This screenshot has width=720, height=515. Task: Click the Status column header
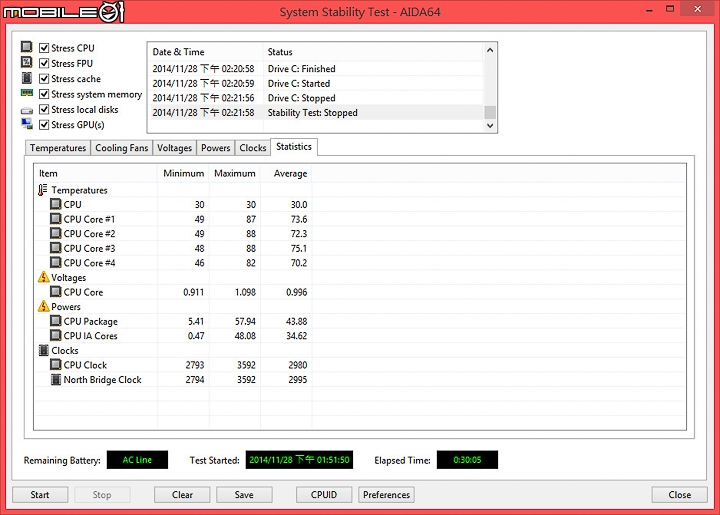pyautogui.click(x=373, y=52)
